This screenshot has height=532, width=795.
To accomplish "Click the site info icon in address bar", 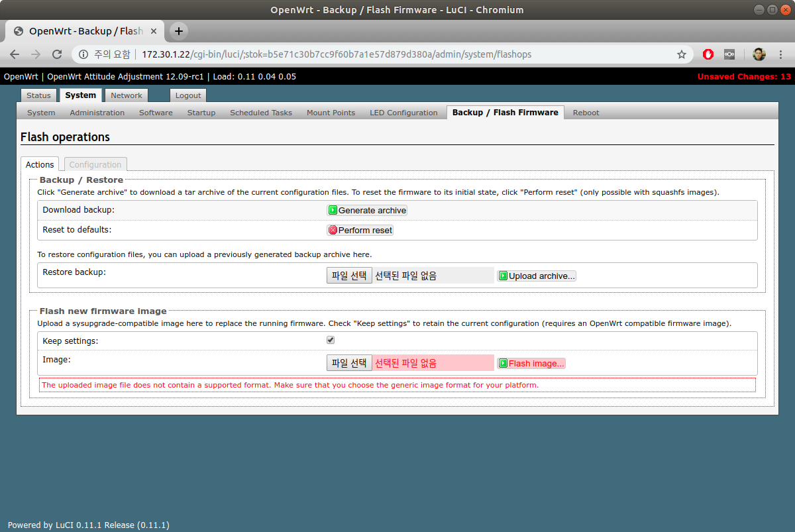I will [x=83, y=54].
